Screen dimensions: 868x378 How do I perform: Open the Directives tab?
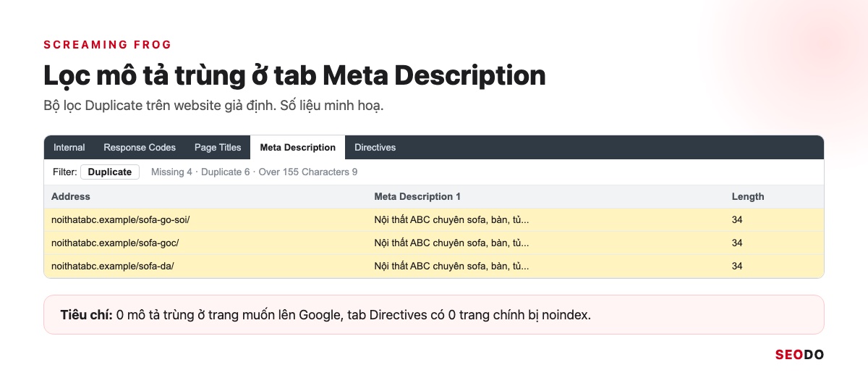375,147
